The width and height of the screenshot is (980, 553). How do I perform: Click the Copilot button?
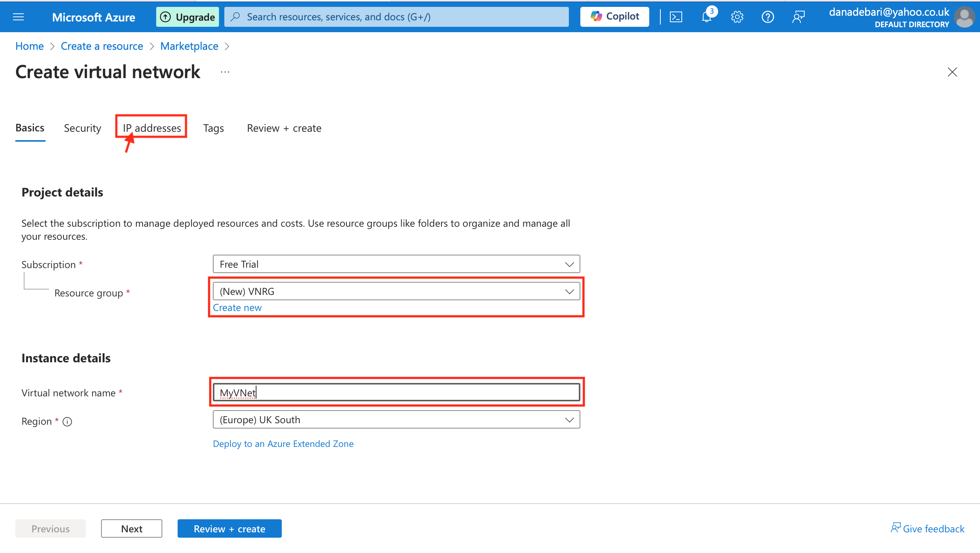coord(614,16)
